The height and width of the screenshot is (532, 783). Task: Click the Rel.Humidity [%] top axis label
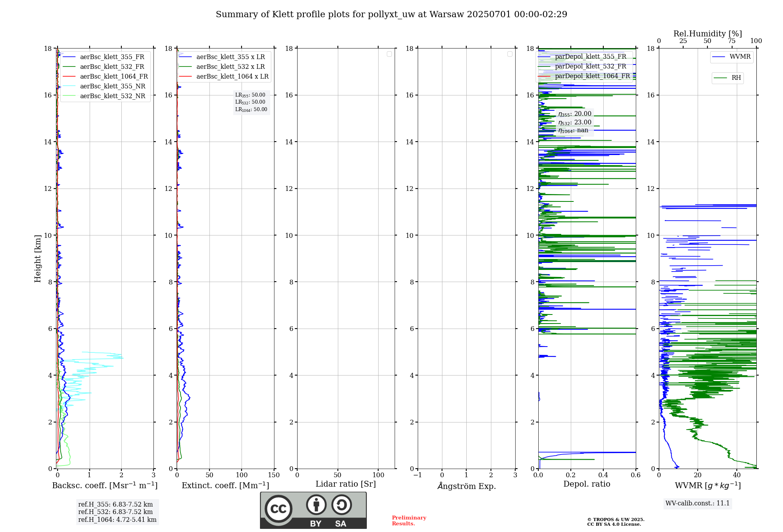tap(708, 34)
